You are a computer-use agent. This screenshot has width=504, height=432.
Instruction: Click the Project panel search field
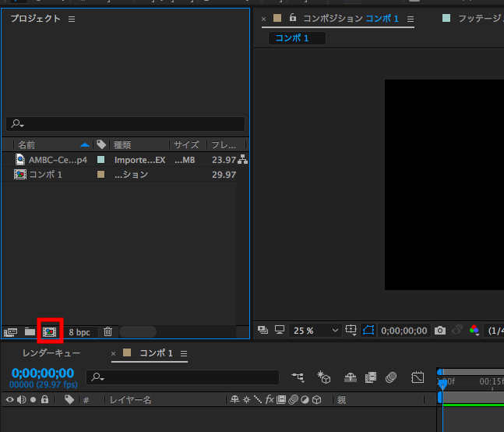125,124
